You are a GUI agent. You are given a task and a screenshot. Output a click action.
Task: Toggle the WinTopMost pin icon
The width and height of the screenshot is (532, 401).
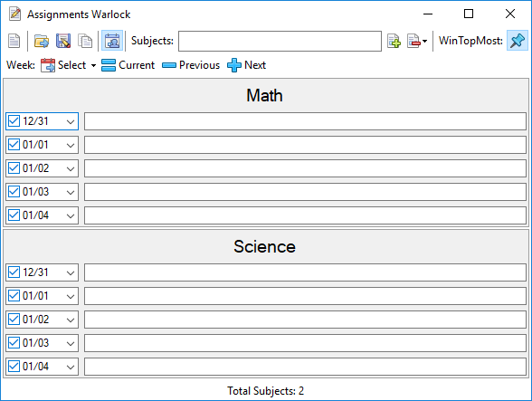pos(518,41)
